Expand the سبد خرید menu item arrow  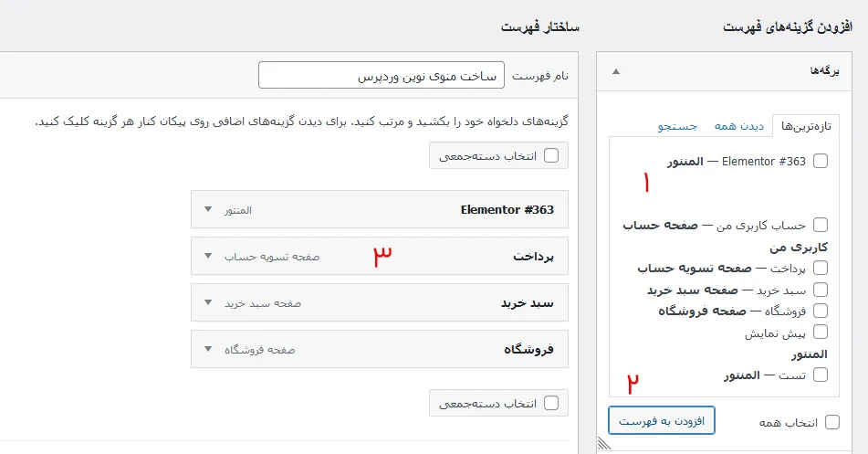(x=208, y=302)
